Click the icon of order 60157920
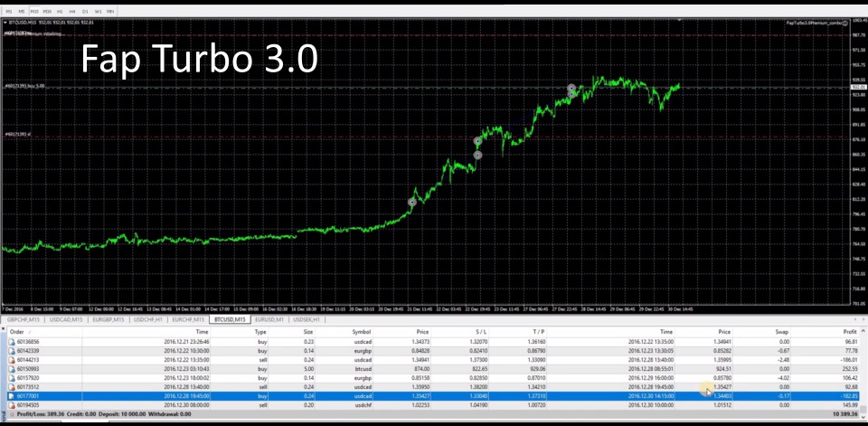The image size is (868, 426). click(12, 378)
